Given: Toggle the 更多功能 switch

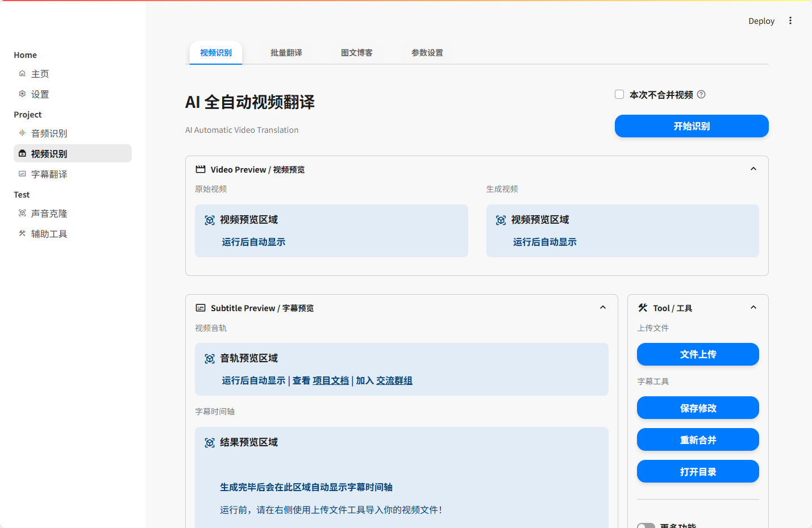Looking at the screenshot, I should pyautogui.click(x=646, y=526).
